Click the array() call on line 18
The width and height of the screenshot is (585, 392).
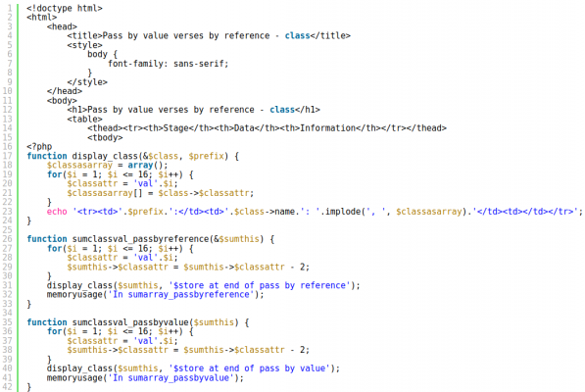point(145,166)
